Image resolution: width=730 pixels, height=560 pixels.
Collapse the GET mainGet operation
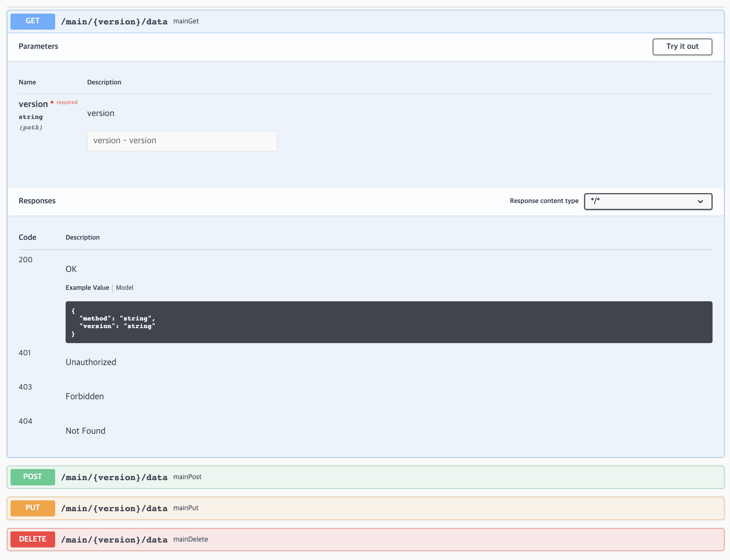click(419, 22)
